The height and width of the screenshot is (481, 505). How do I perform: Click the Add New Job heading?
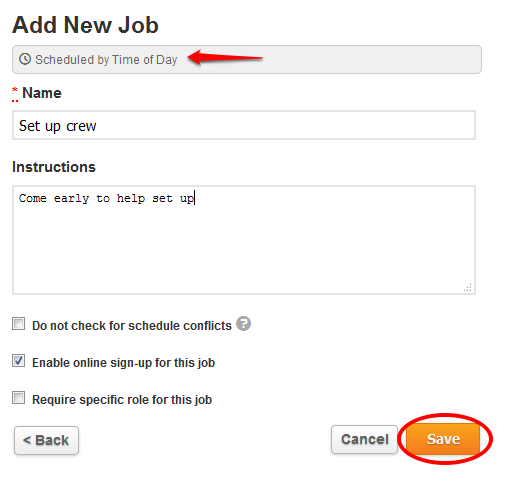point(85,25)
